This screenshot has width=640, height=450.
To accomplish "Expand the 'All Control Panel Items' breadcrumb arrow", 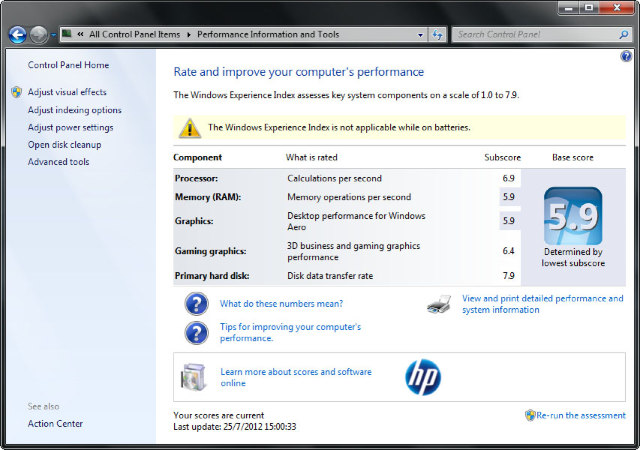I will [189, 34].
